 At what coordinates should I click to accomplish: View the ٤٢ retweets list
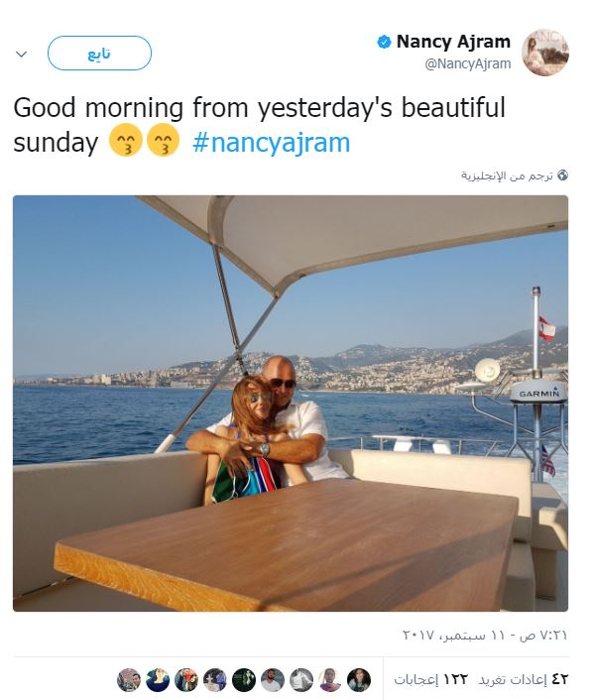tap(523, 679)
